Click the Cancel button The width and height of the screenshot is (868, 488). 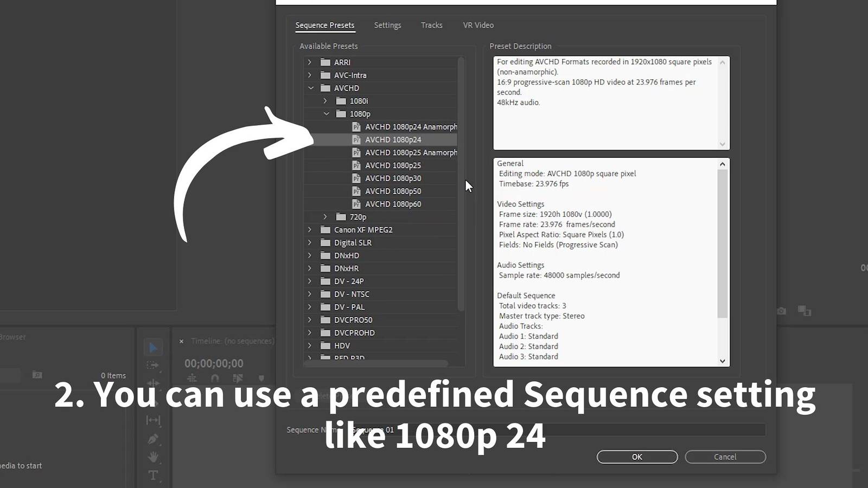pyautogui.click(x=725, y=457)
